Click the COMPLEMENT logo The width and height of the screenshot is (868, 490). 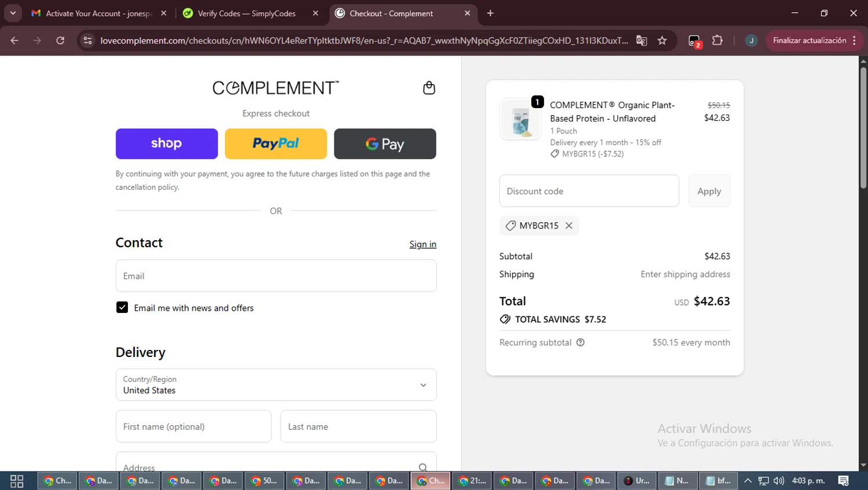pyautogui.click(x=276, y=87)
